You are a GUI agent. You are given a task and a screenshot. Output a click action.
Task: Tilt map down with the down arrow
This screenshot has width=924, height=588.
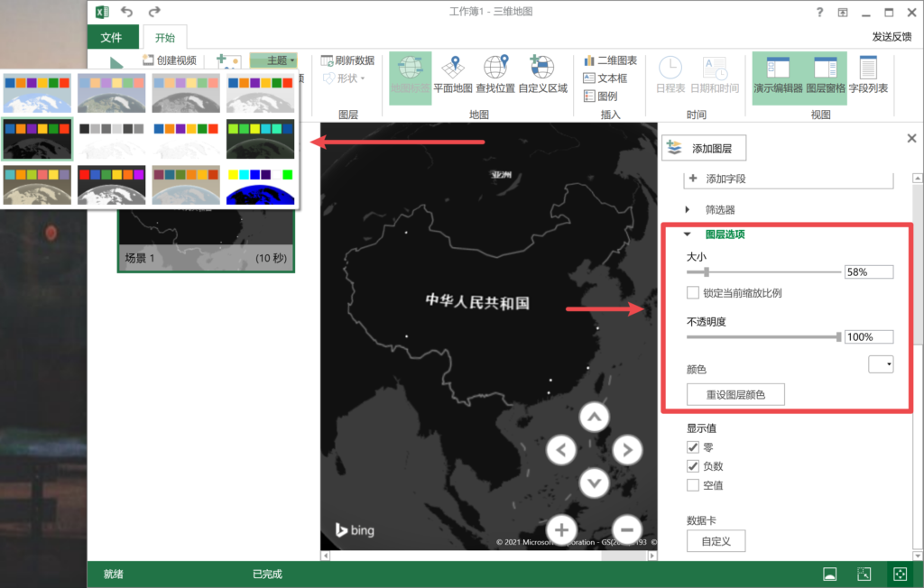coord(594,483)
